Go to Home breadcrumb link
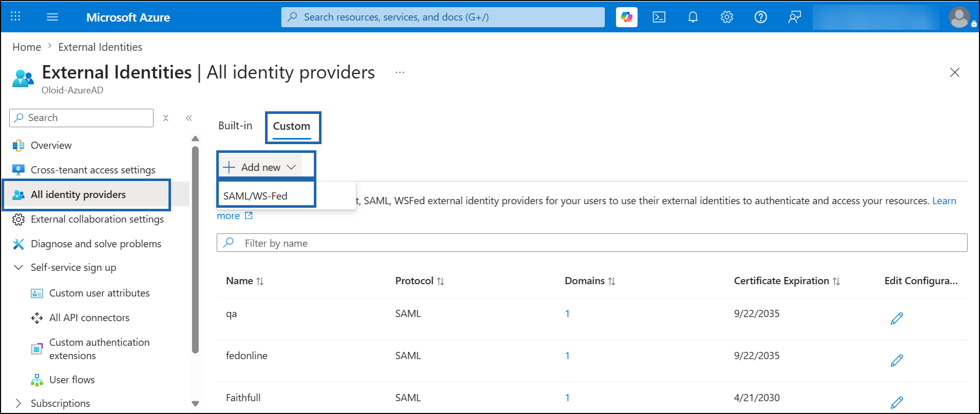This screenshot has height=414, width=980. tap(27, 47)
